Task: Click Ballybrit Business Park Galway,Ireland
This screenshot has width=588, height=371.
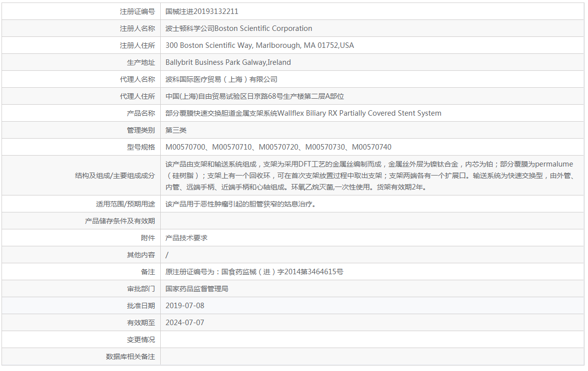Action: pyautogui.click(x=228, y=62)
